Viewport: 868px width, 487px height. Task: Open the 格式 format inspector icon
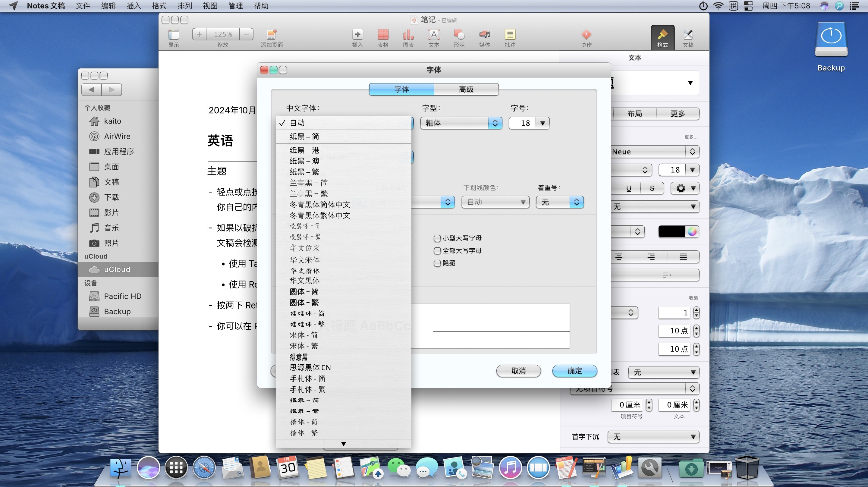tap(662, 38)
